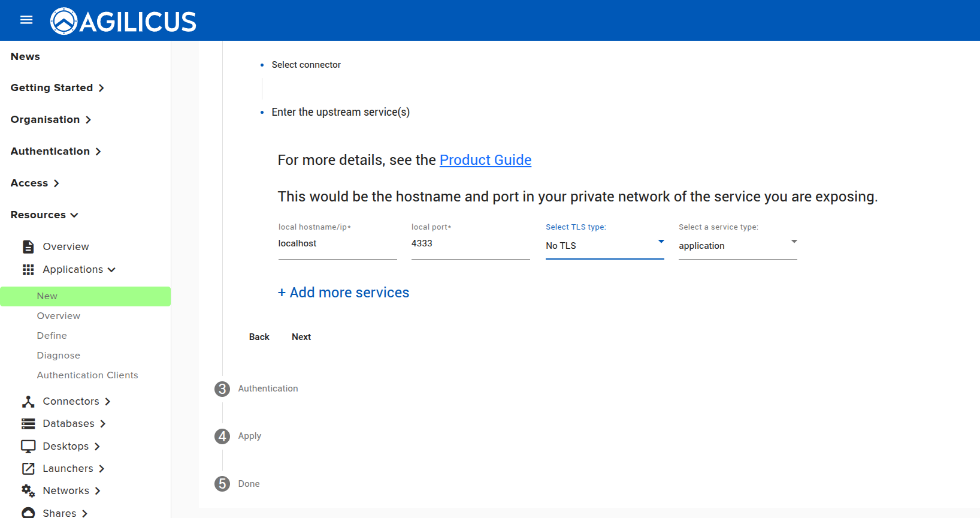Click the Shares icon
980x518 pixels.
pos(28,513)
